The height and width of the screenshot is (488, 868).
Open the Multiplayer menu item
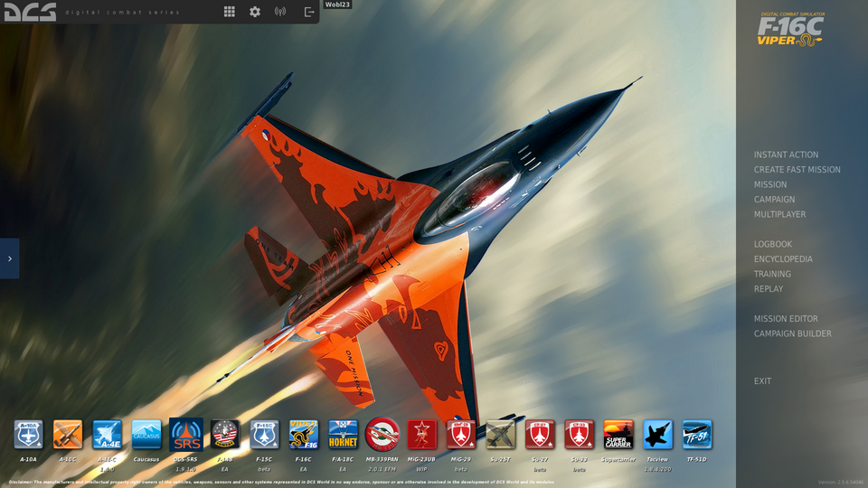[779, 214]
